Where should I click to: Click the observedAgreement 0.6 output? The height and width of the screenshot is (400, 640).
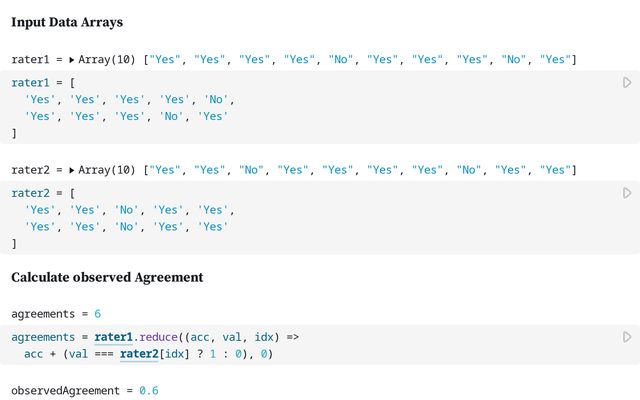(x=149, y=391)
